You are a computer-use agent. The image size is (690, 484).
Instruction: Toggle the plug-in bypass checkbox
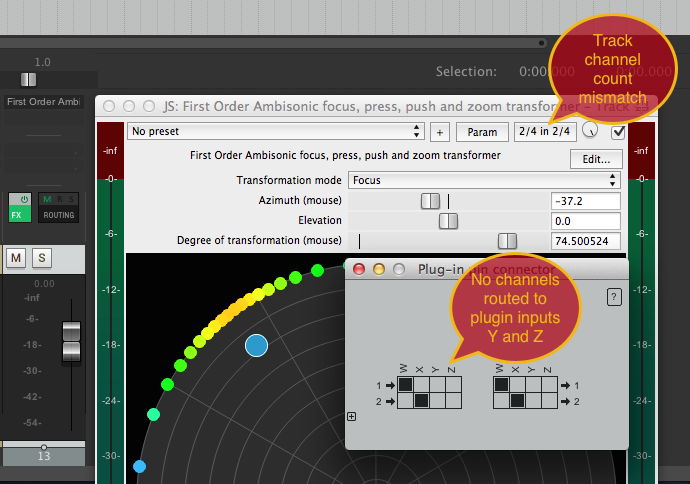point(618,132)
